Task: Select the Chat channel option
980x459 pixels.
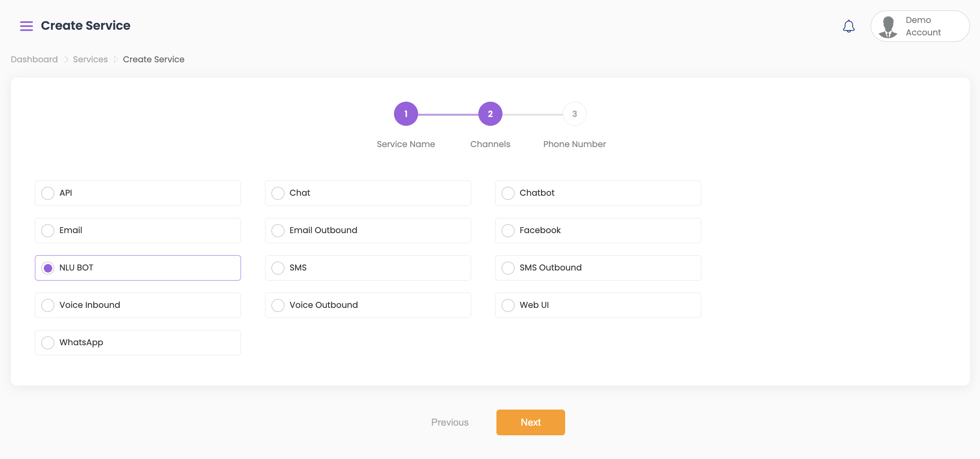Action: click(x=278, y=193)
